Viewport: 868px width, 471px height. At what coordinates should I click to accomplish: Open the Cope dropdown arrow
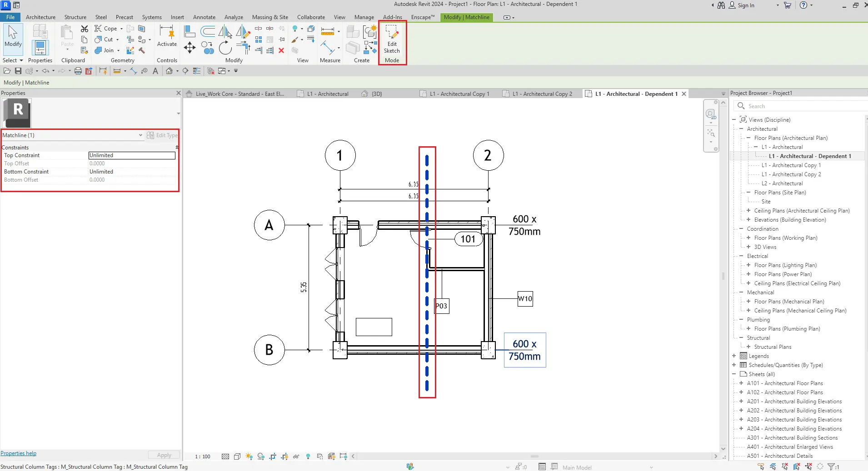coord(121,29)
